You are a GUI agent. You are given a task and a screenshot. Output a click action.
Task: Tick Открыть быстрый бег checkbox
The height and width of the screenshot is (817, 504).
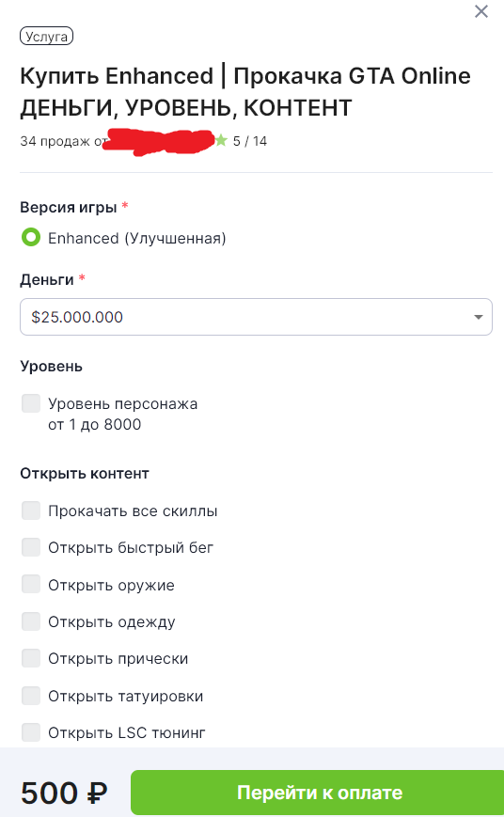pyautogui.click(x=31, y=547)
